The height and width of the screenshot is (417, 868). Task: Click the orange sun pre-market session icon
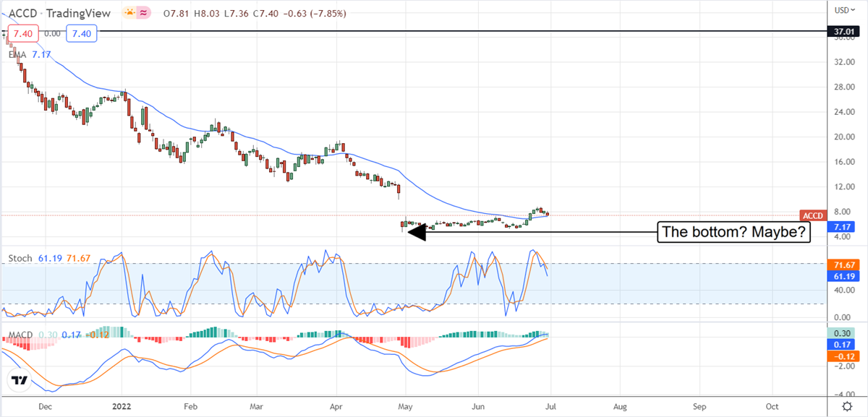tap(129, 12)
